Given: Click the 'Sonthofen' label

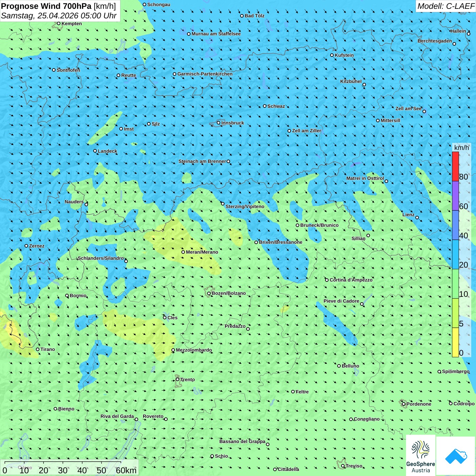Looking at the screenshot, I should point(68,70).
